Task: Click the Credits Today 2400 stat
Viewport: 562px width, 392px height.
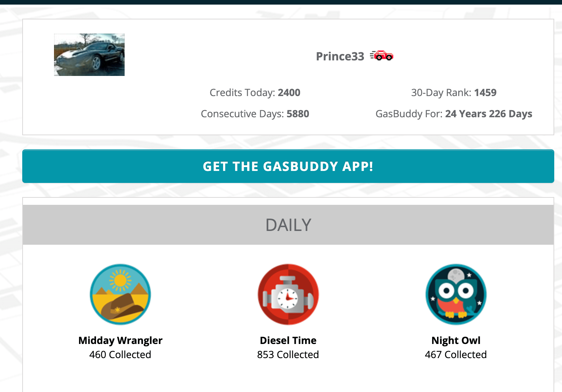Action: (255, 93)
